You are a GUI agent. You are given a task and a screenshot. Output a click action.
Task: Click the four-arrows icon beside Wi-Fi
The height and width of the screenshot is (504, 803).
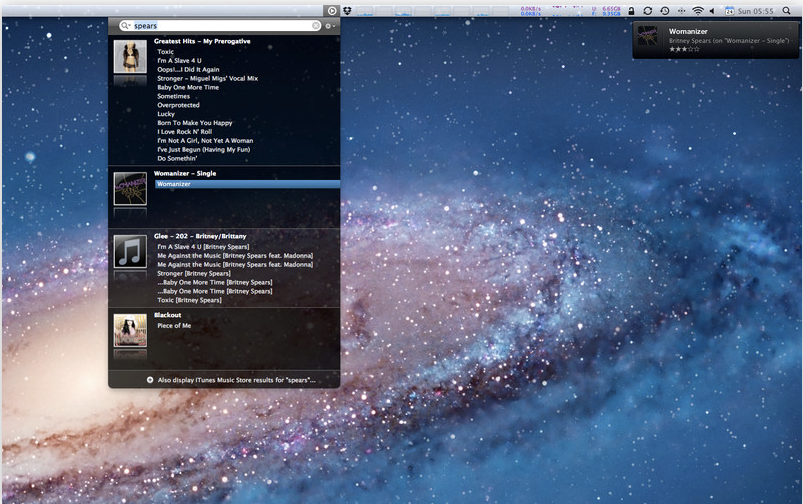pyautogui.click(x=681, y=11)
